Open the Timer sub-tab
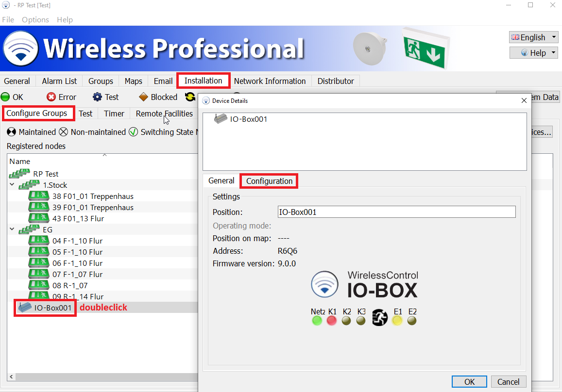 pyautogui.click(x=114, y=114)
